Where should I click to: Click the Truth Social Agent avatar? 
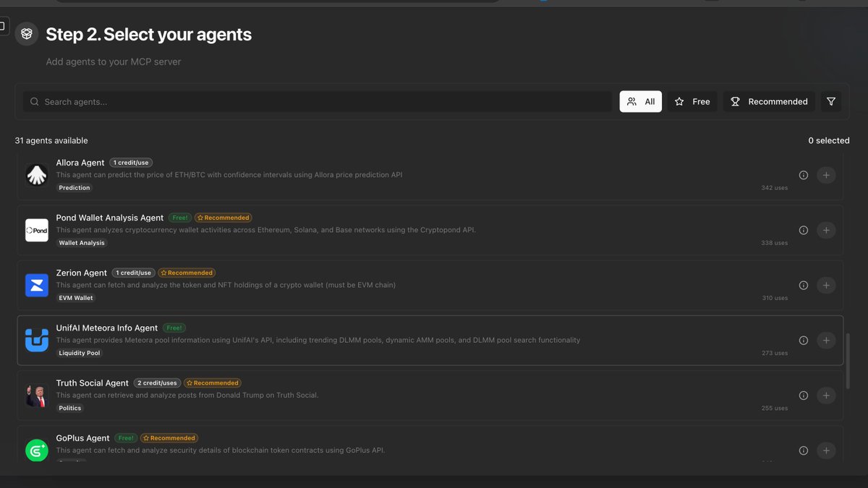(x=37, y=395)
